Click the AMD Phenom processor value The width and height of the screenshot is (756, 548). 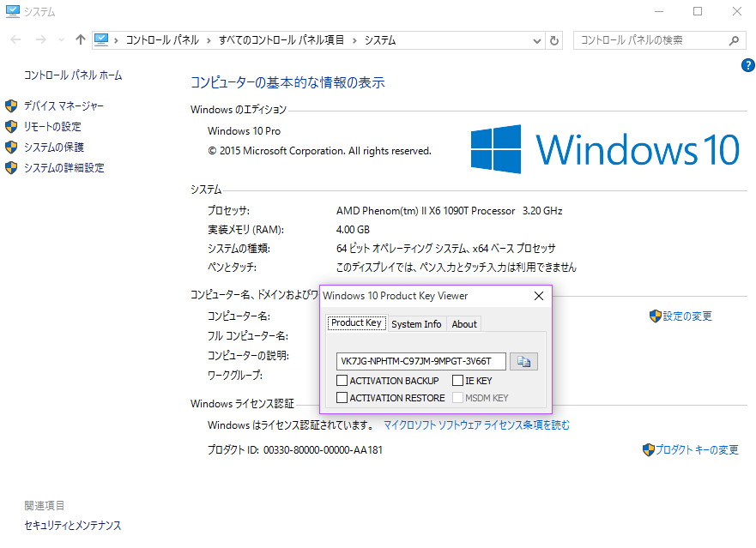coord(450,211)
